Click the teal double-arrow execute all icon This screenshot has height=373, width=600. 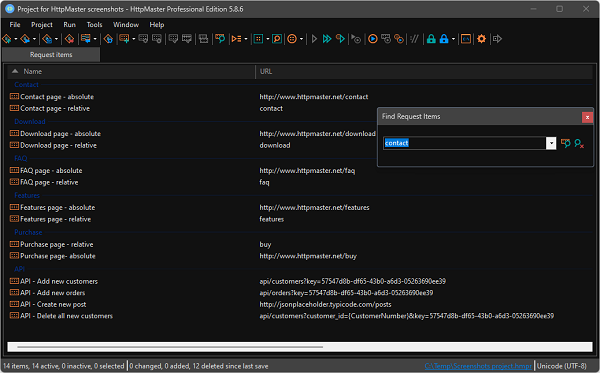(327, 39)
